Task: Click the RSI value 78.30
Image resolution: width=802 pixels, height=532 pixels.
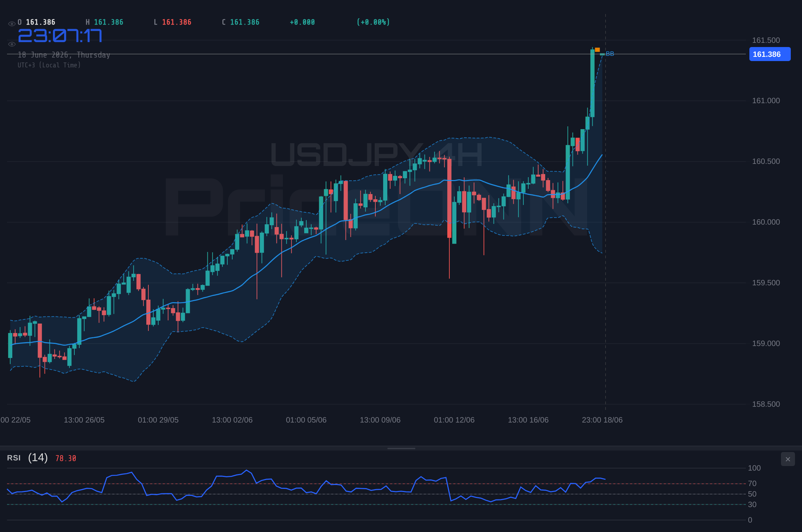Action: coord(66,458)
